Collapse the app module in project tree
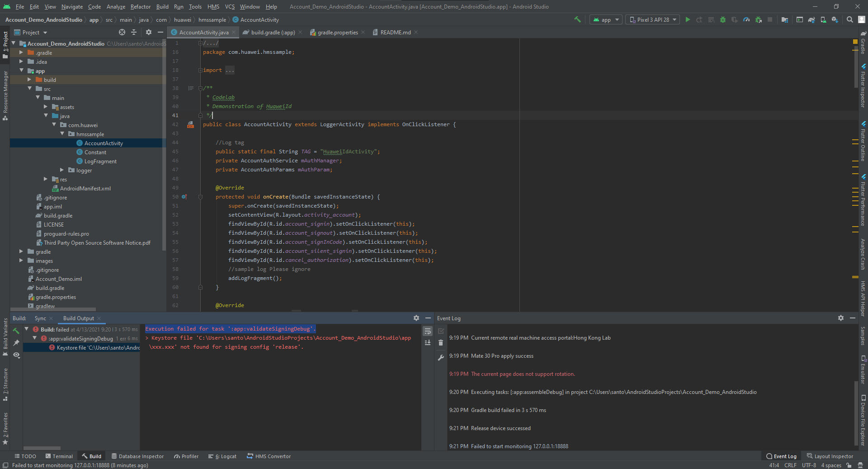The image size is (868, 469). 21,71
